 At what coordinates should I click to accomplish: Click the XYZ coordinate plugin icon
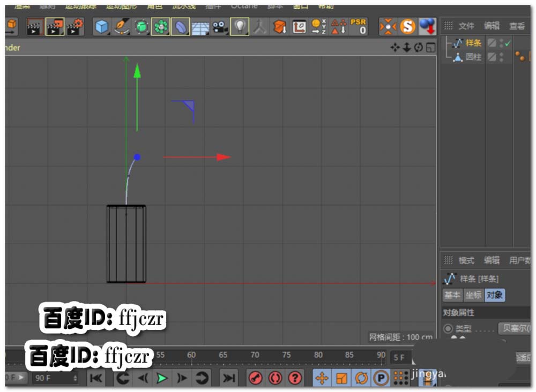coord(318,27)
